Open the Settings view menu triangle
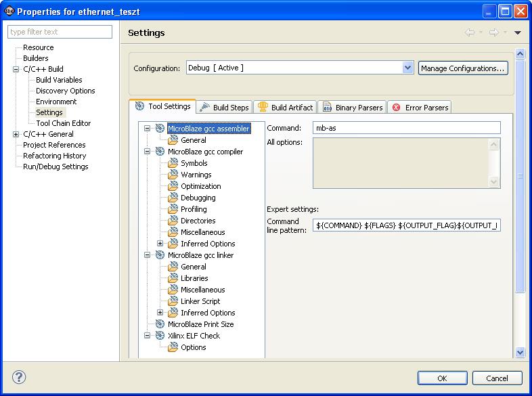Image resolution: width=532 pixels, height=396 pixels. (517, 33)
